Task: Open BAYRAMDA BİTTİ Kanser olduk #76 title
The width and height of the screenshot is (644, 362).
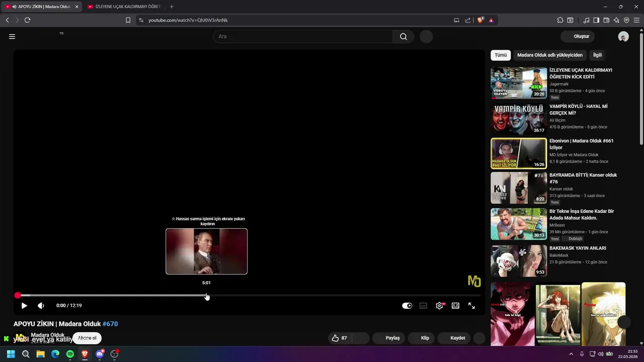Action: pos(583,178)
